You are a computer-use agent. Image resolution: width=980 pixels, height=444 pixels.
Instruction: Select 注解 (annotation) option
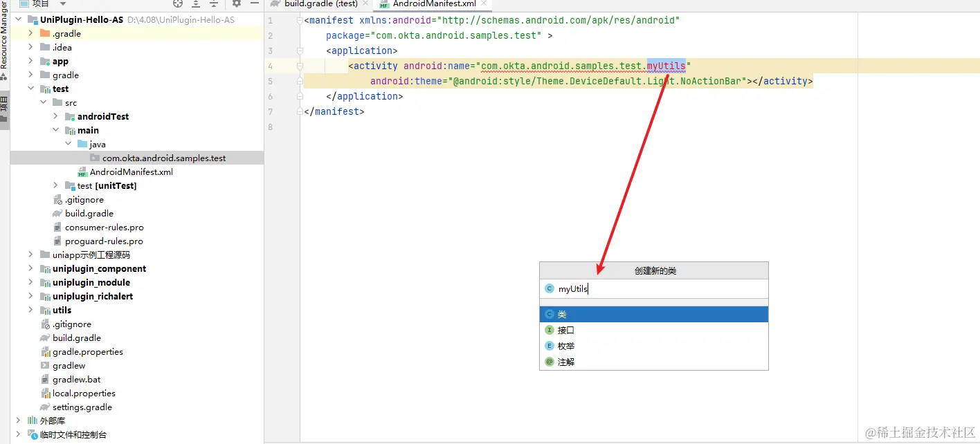coord(654,362)
